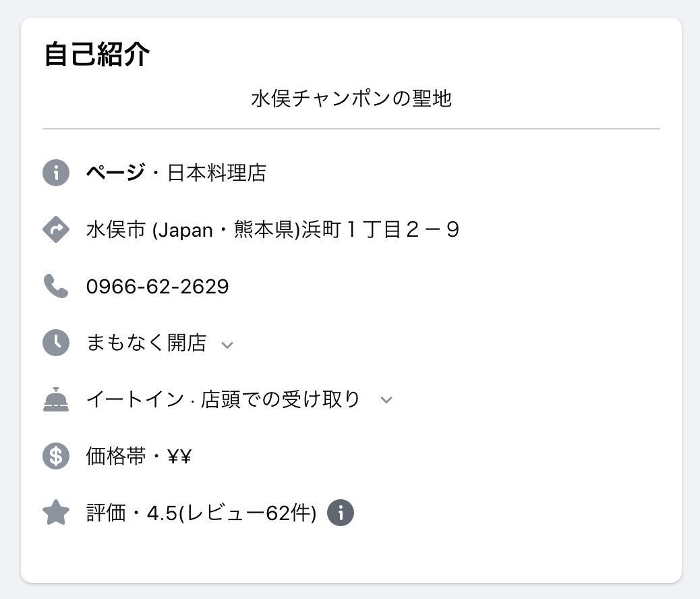Click the 水俣チャンポンの聖地 description text

pyautogui.click(x=351, y=98)
